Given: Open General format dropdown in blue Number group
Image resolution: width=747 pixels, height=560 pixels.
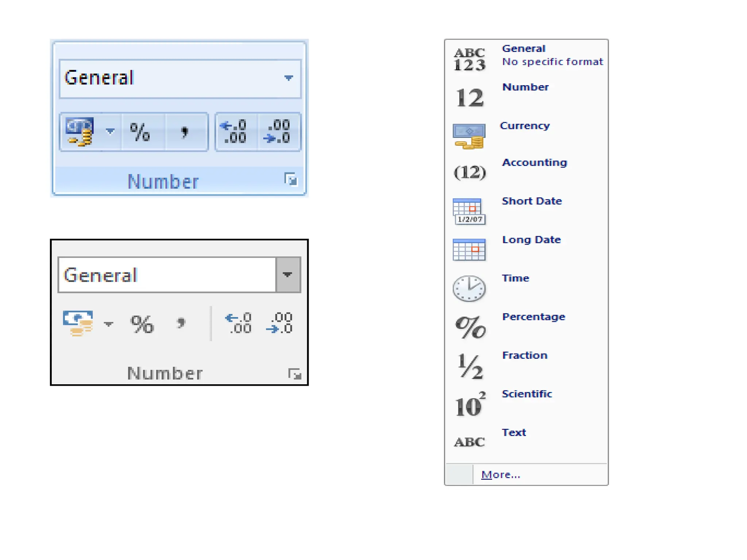Looking at the screenshot, I should pos(289,78).
